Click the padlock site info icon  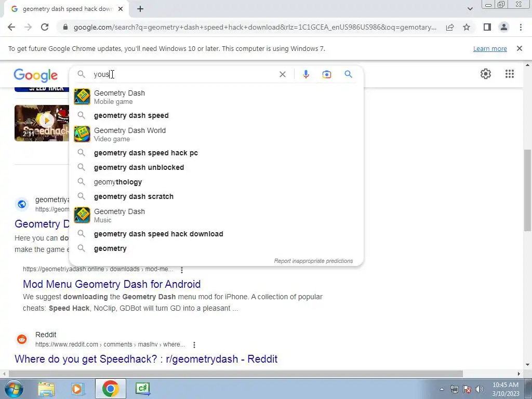pyautogui.click(x=65, y=27)
